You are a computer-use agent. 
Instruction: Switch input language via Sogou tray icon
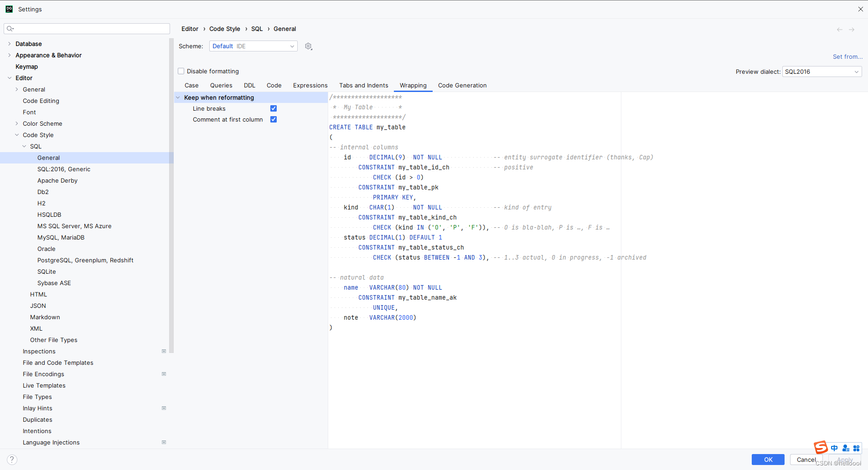[x=834, y=448]
